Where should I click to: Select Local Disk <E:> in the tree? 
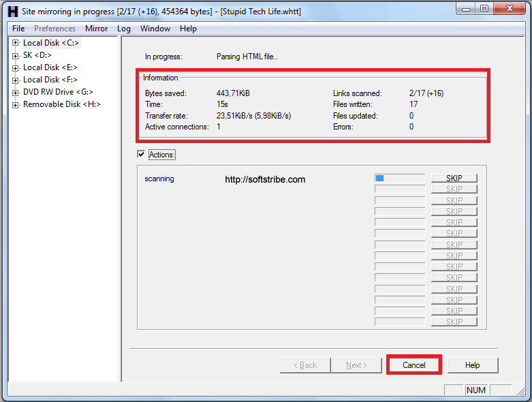[50, 67]
